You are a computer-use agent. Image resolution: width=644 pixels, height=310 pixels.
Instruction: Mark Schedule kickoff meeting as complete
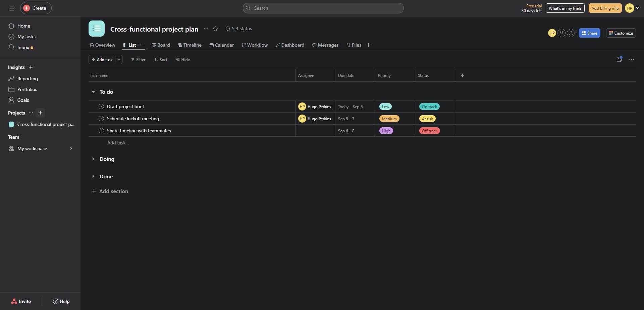click(x=101, y=119)
